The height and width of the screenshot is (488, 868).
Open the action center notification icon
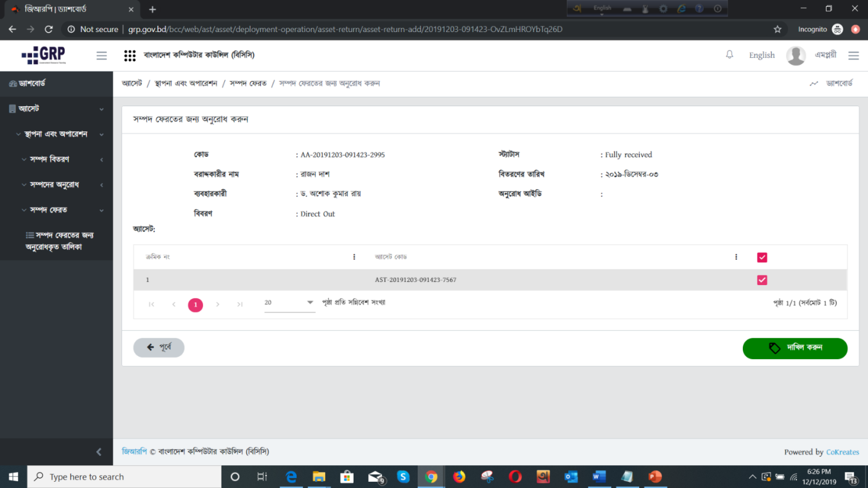pyautogui.click(x=851, y=478)
